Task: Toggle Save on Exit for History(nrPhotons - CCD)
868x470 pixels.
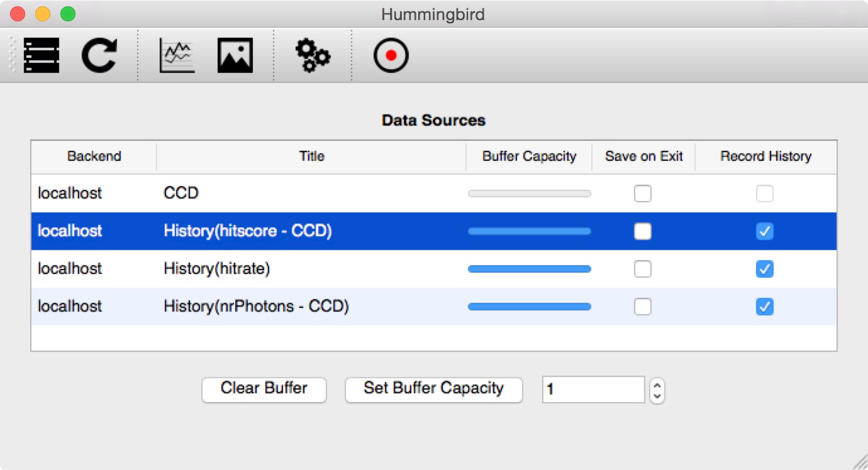Action: pos(643,307)
